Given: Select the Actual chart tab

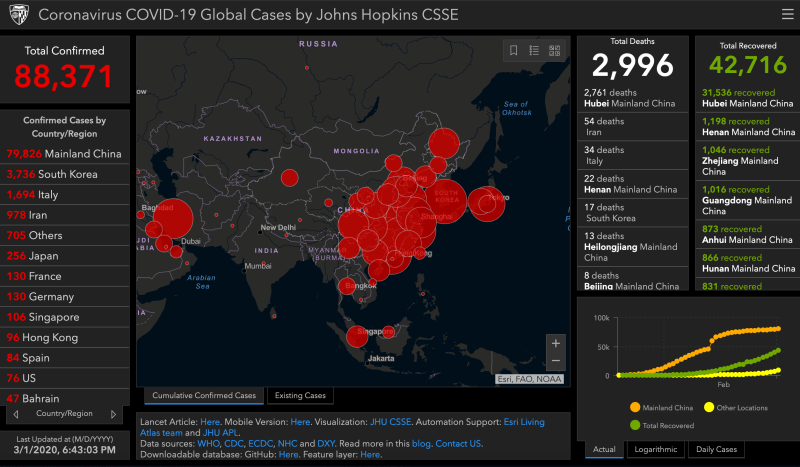Looking at the screenshot, I should tap(604, 449).
